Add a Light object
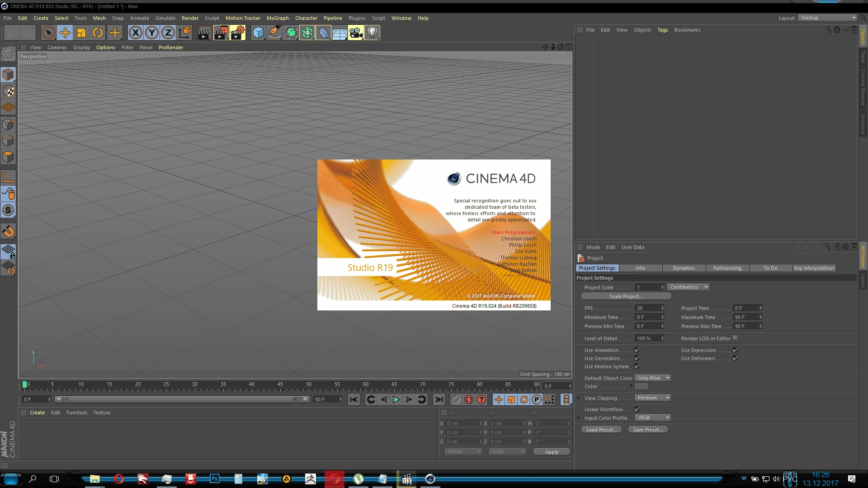 click(372, 33)
